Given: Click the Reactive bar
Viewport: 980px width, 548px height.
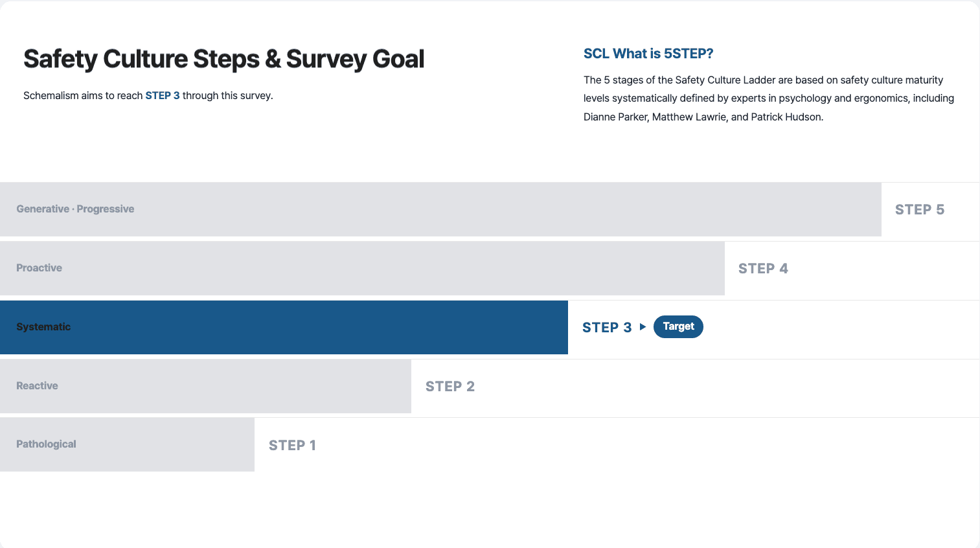Looking at the screenshot, I should (x=205, y=386).
